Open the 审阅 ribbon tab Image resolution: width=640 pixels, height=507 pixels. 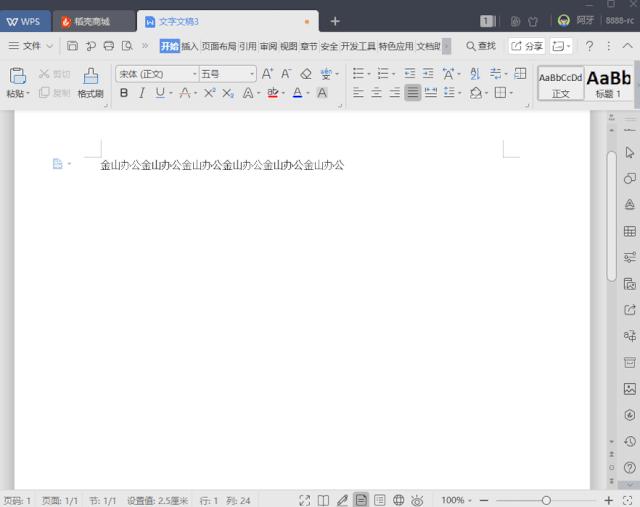pyautogui.click(x=268, y=46)
